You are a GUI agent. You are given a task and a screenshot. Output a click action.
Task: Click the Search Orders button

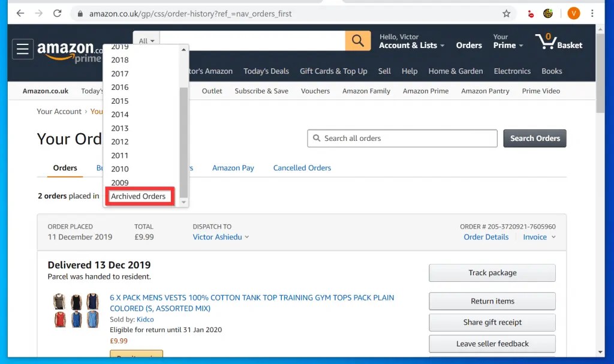(534, 139)
